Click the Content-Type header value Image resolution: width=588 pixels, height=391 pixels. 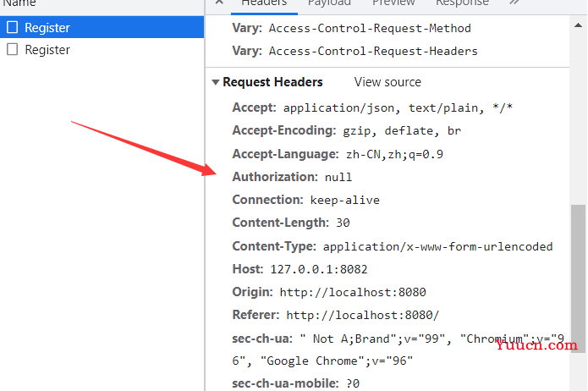click(437, 246)
